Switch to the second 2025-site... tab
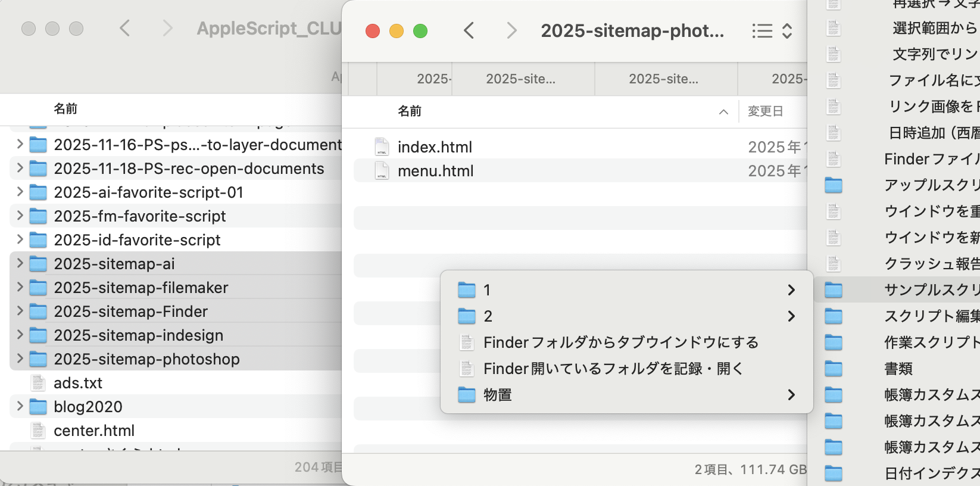The width and height of the screenshot is (980, 486). pos(664,79)
